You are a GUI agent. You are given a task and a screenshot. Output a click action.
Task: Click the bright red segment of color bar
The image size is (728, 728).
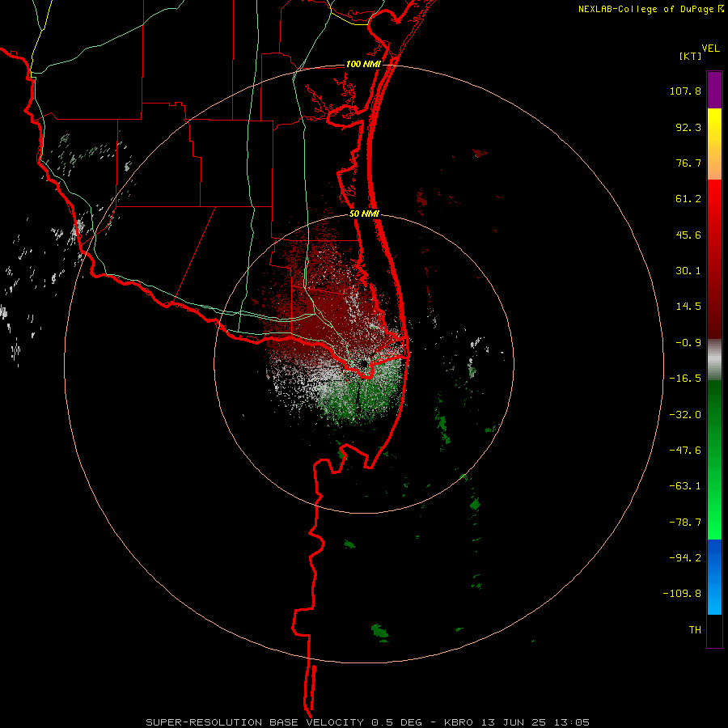(x=714, y=197)
